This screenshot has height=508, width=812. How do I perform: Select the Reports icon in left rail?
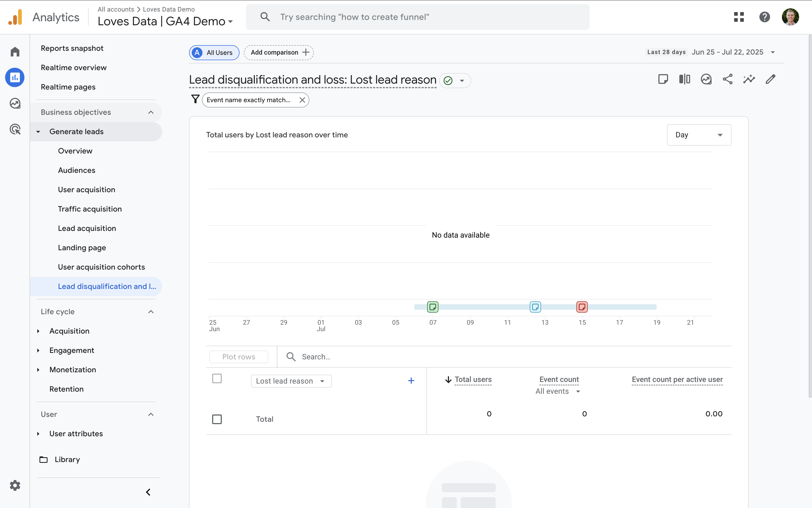coord(15,78)
